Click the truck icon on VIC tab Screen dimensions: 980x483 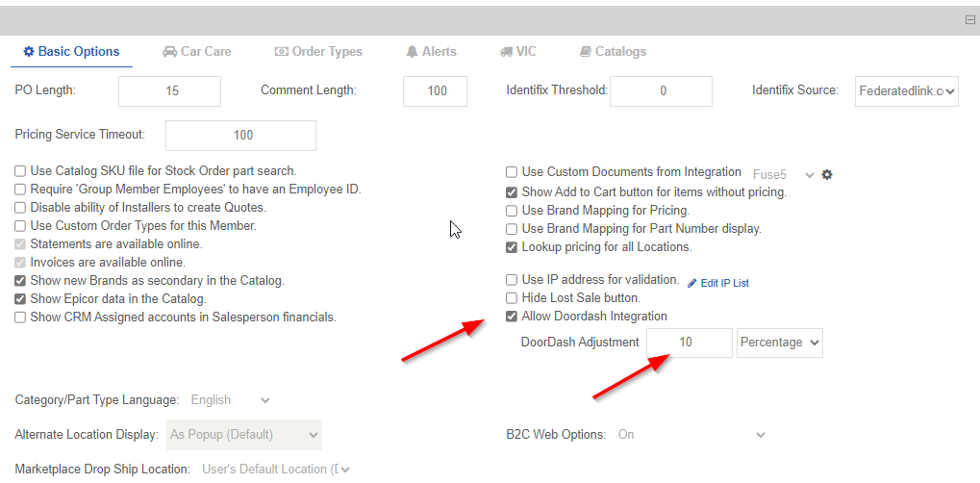coord(507,51)
